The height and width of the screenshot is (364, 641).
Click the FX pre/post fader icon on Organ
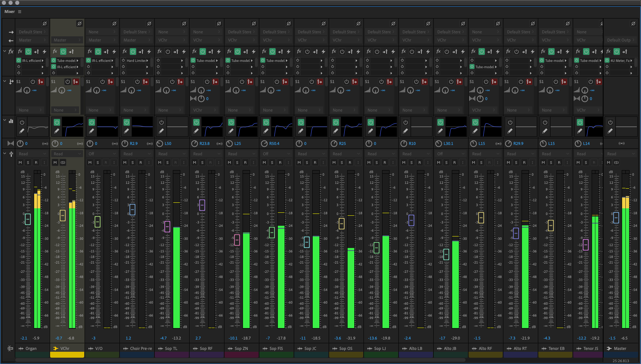pos(36,52)
